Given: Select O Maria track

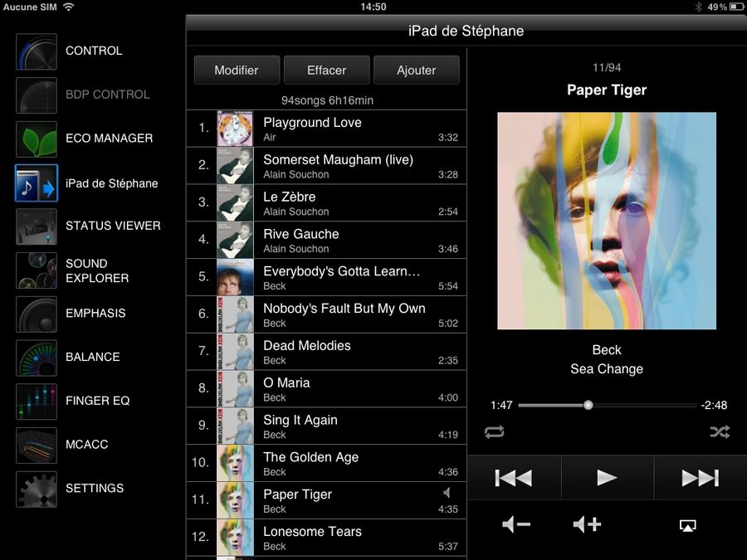Looking at the screenshot, I should coord(326,388).
